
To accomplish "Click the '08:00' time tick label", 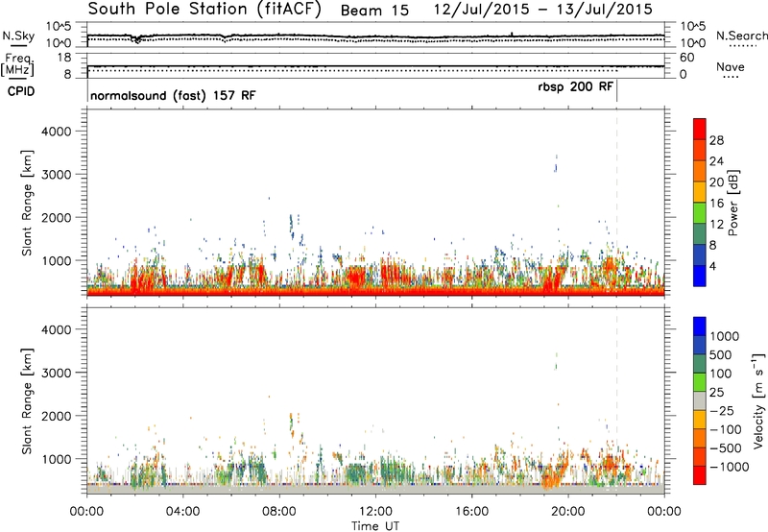I will coord(279,512).
